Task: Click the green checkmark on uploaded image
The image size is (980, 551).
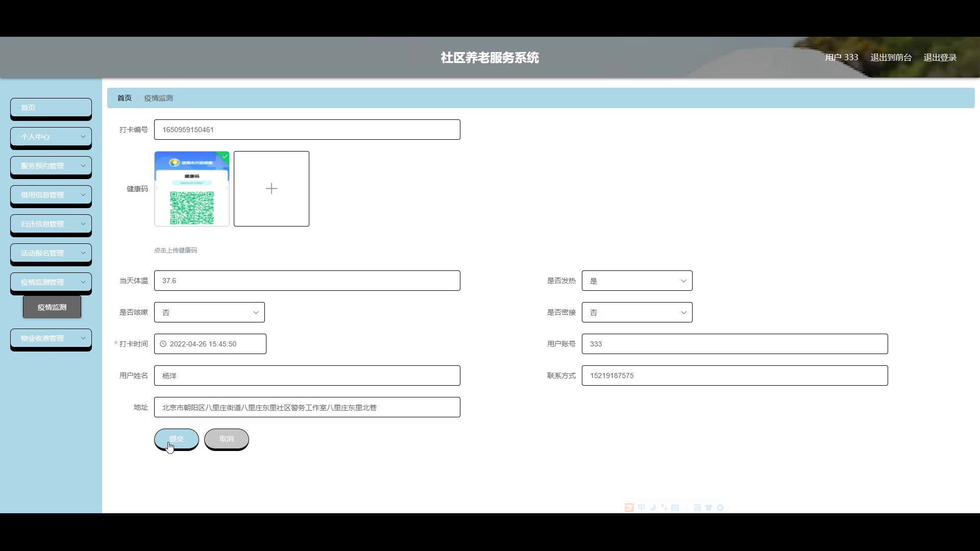Action: tap(225, 156)
